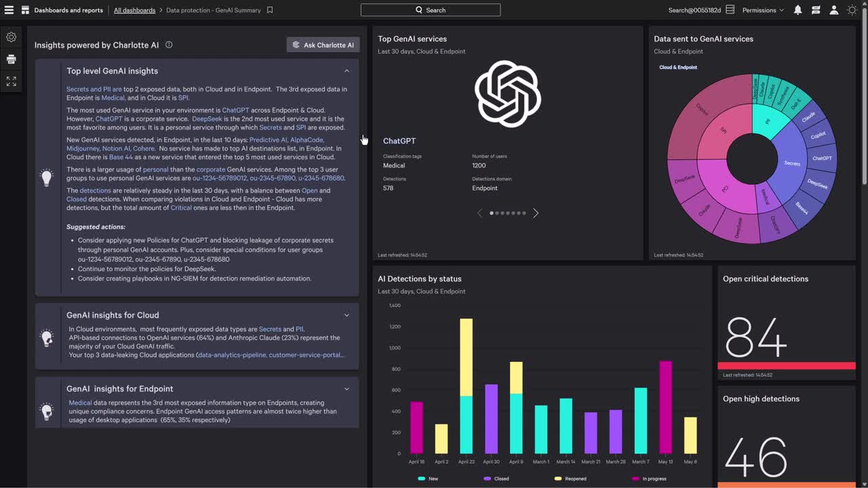
Task: Collapse the Top level GenAI insights section
Action: point(347,71)
